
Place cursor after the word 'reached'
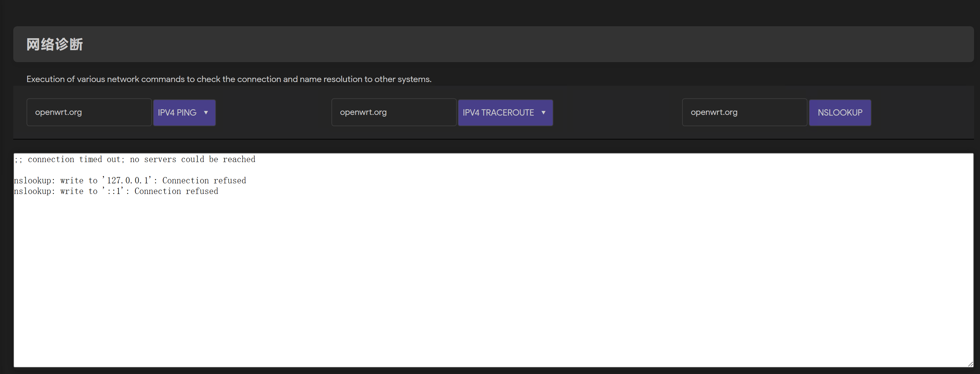[x=256, y=159]
